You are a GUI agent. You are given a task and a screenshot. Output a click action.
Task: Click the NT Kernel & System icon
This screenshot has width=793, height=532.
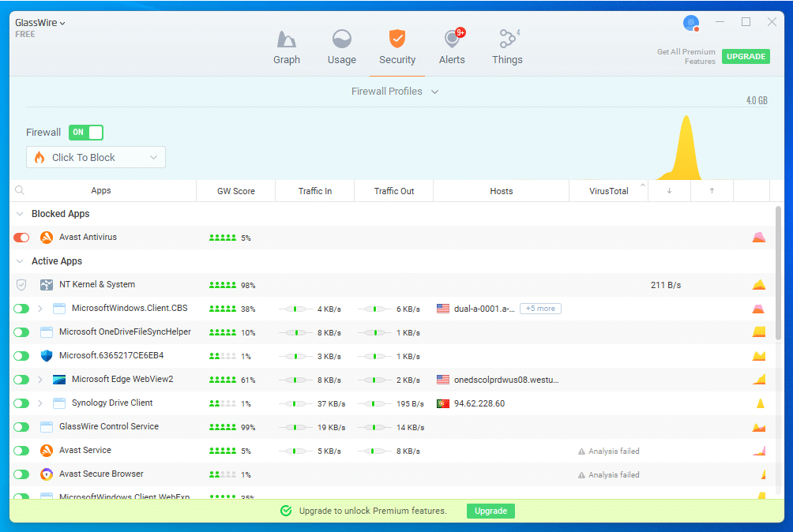click(47, 285)
